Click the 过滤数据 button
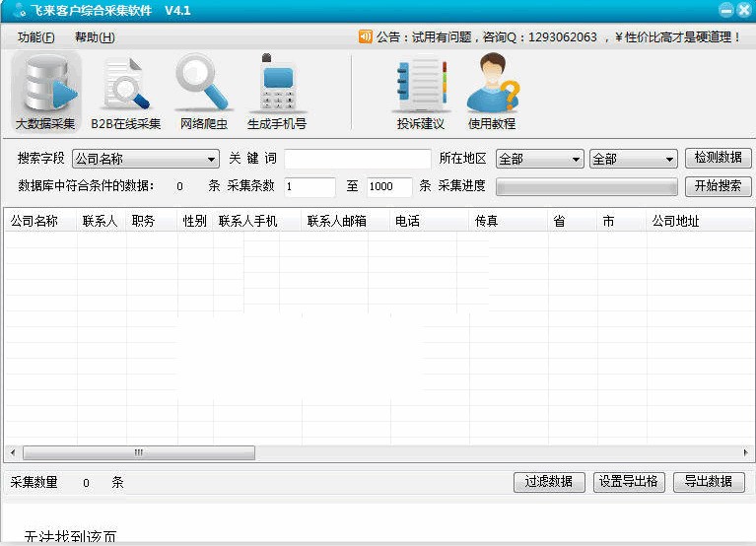Image resolution: width=756 pixels, height=546 pixels. tap(549, 481)
